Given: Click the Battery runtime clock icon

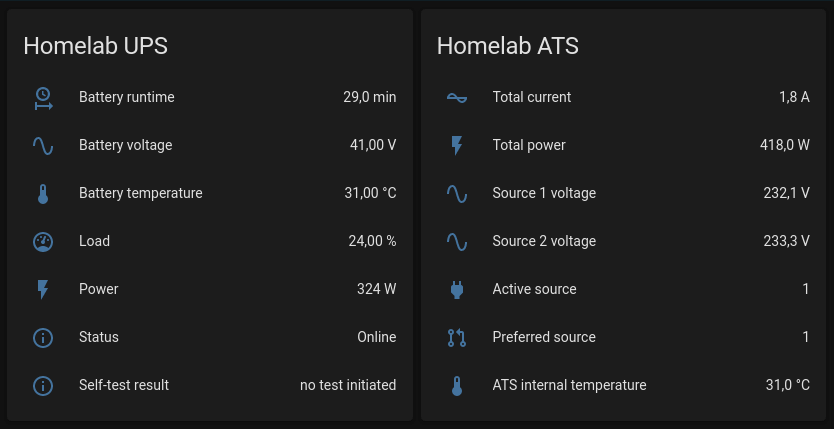Looking at the screenshot, I should (x=43, y=97).
